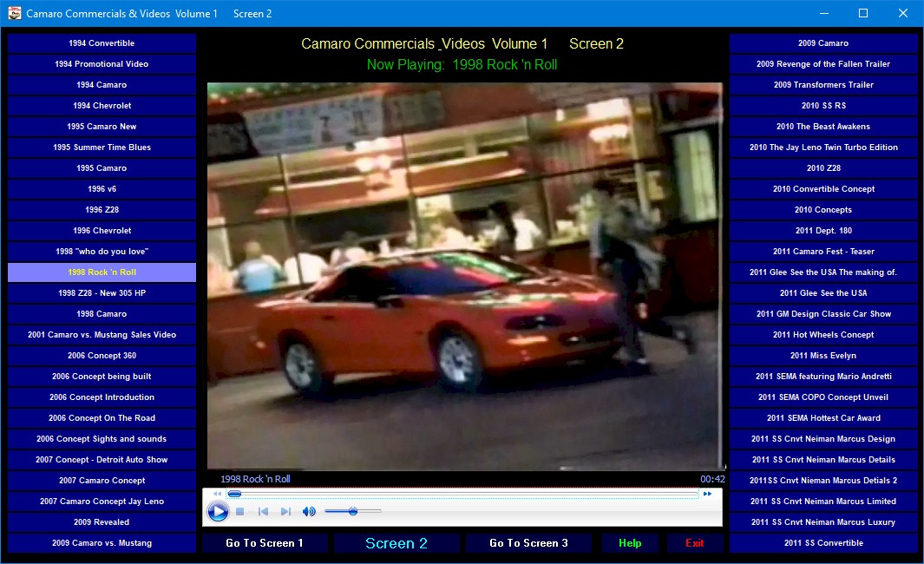Play 2011 Hot Wheels Concept
924x564 pixels.
click(x=823, y=334)
